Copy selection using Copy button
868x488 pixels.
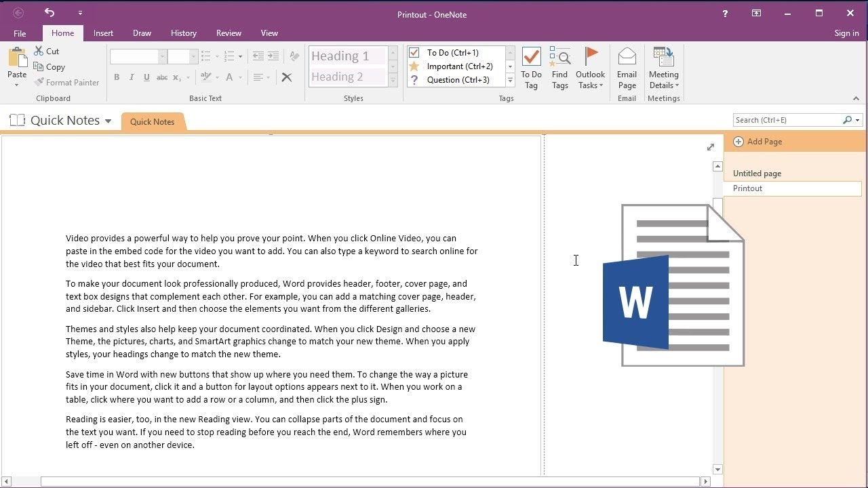point(49,67)
